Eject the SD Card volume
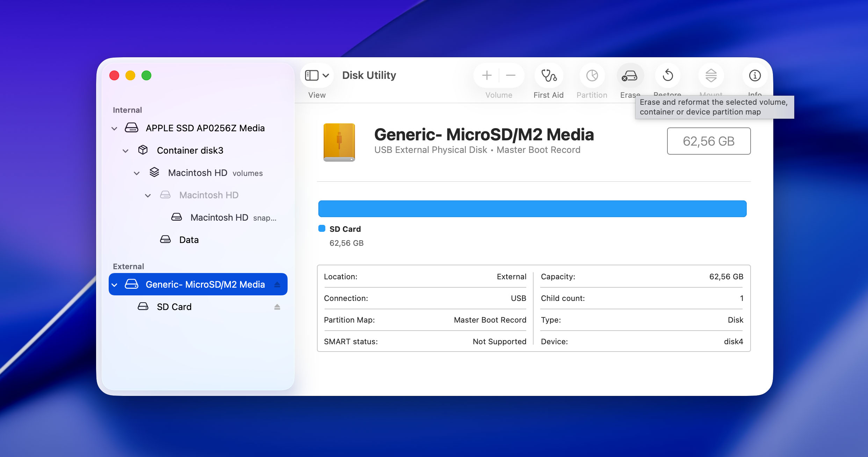The width and height of the screenshot is (868, 457). [277, 307]
